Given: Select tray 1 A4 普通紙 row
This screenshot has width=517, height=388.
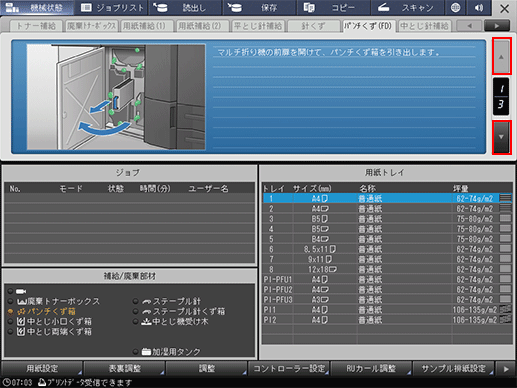Looking at the screenshot, I should point(387,199).
